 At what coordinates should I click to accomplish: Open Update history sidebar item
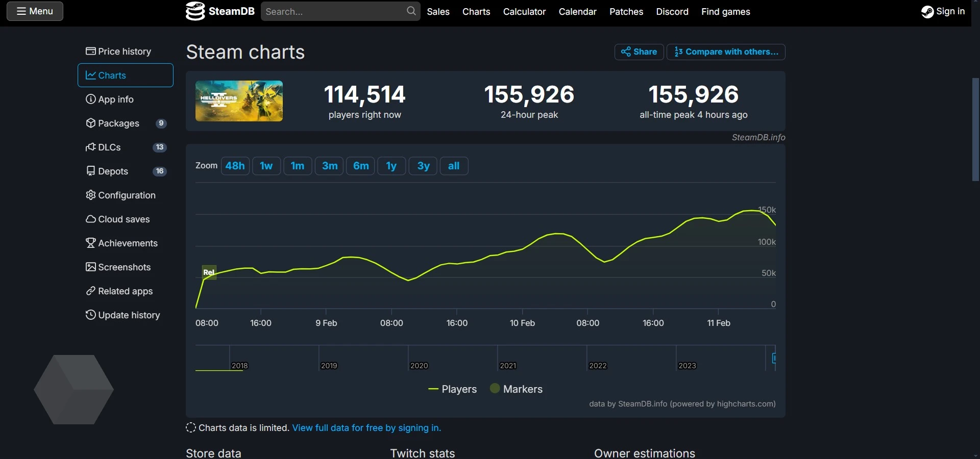[x=125, y=315]
